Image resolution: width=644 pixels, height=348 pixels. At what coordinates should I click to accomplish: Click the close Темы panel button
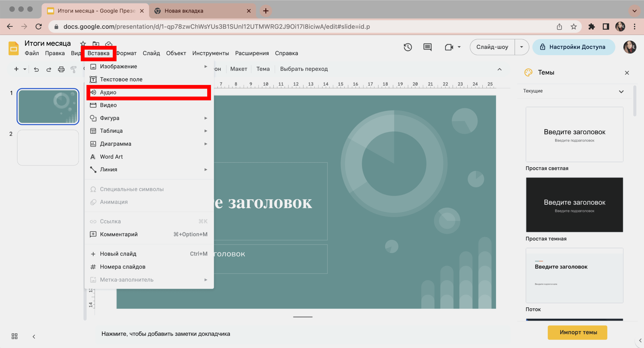coord(627,72)
